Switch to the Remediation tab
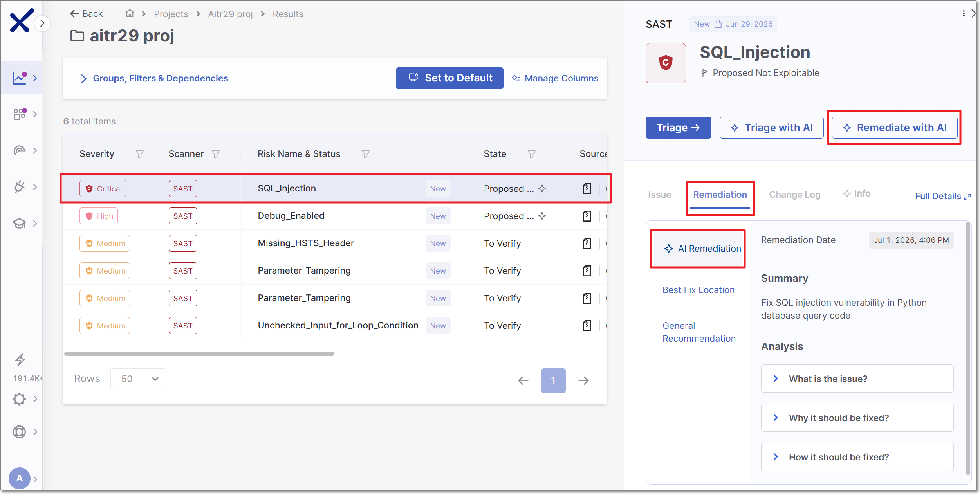The image size is (980, 494). click(x=720, y=195)
